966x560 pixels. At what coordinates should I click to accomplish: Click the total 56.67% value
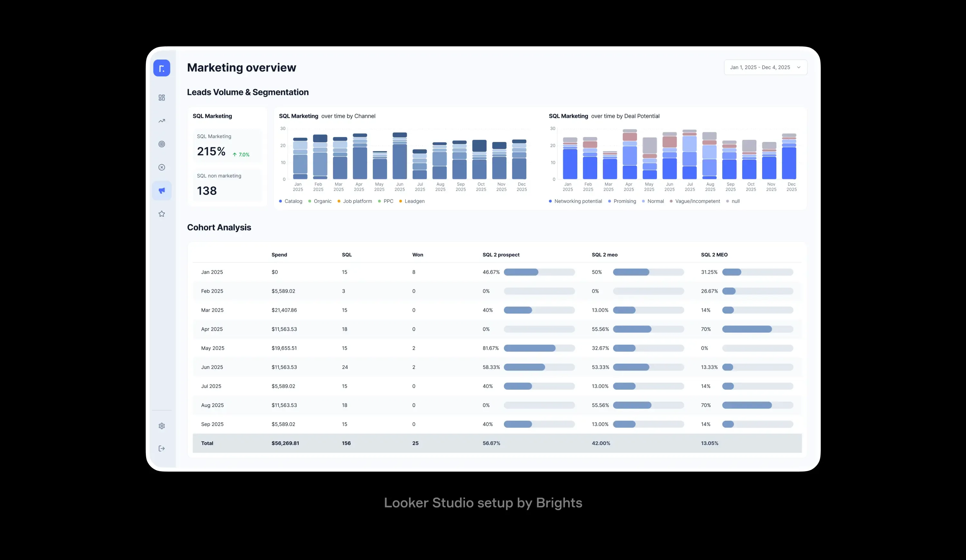[x=491, y=443]
